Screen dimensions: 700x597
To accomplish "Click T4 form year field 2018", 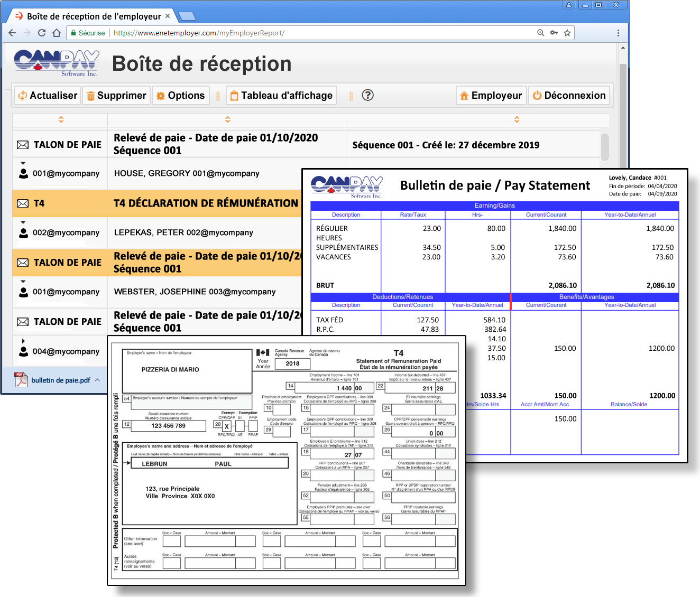I will click(x=292, y=363).
